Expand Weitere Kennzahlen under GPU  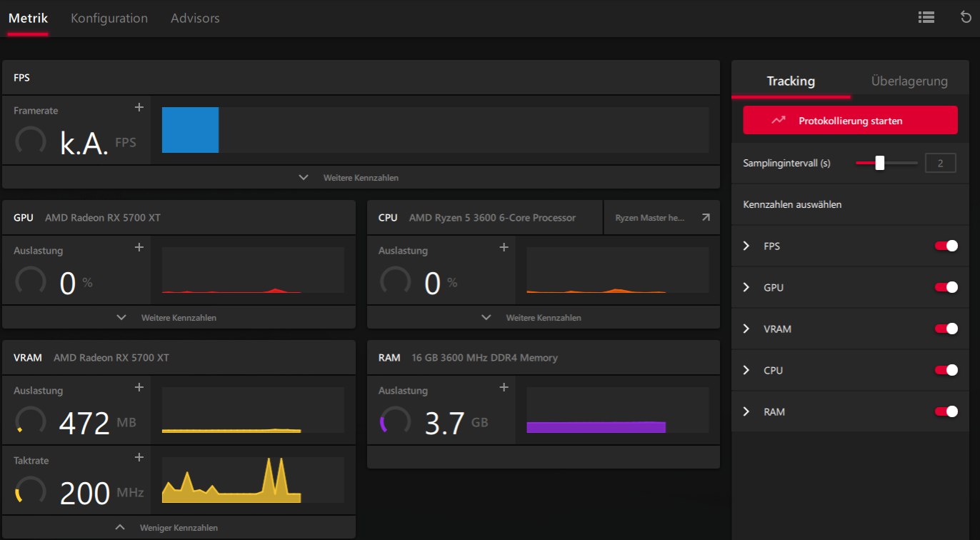179,317
